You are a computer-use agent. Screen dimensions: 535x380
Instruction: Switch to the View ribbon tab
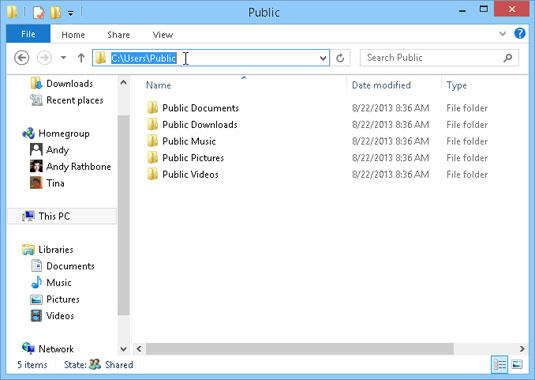(x=162, y=35)
